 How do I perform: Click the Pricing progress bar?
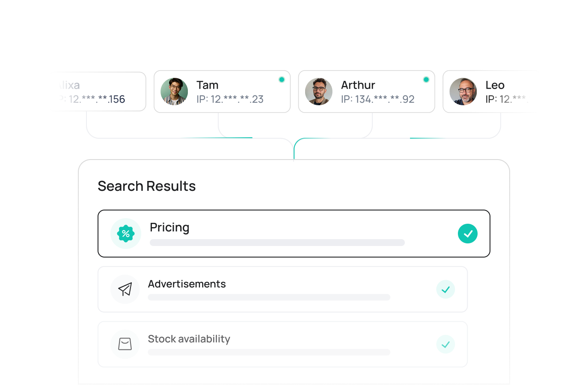277,243
